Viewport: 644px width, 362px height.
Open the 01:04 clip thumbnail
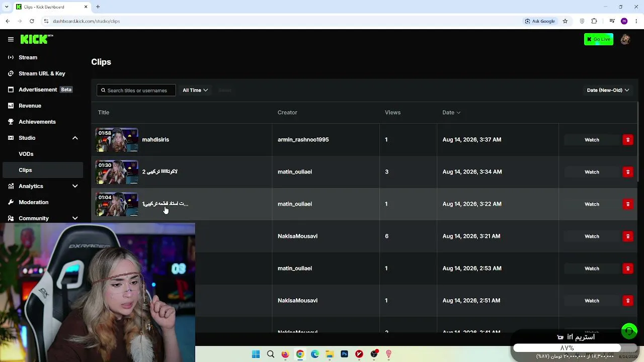point(117,204)
